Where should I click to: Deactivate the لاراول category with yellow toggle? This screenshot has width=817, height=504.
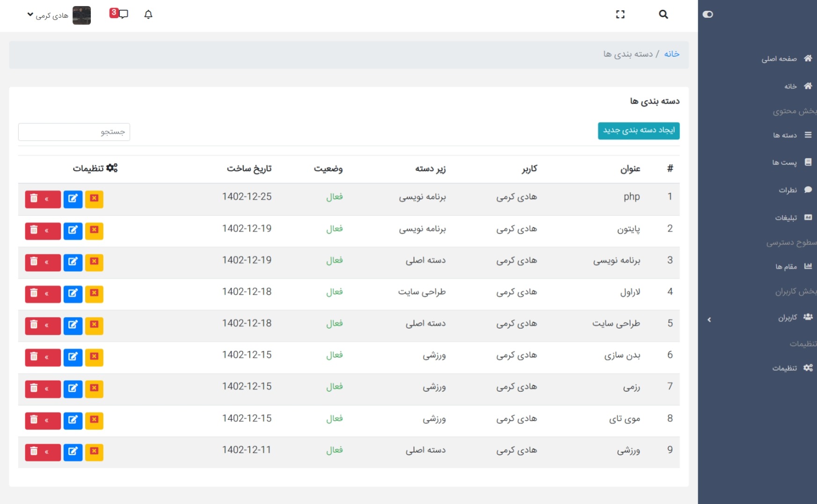click(x=94, y=294)
